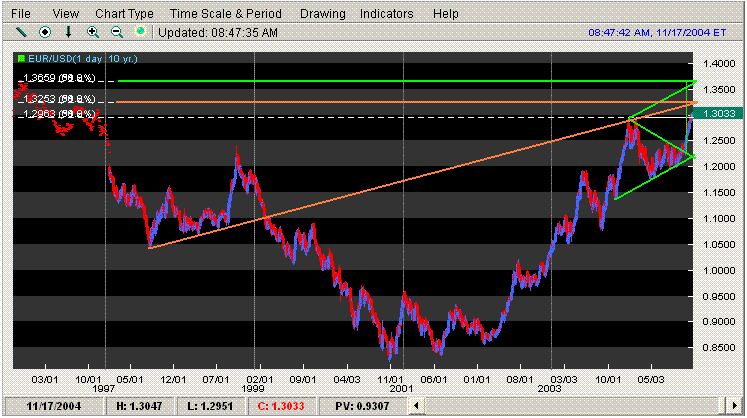Open the Help menu
This screenshot has width=747, height=418.
click(445, 14)
